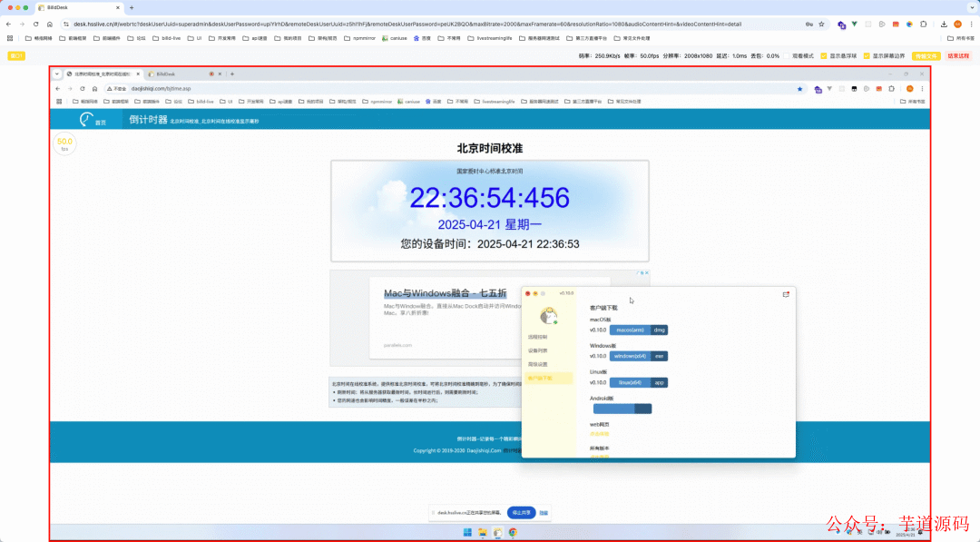Open 远程控制 in BilldDesk sidebar
This screenshot has width=980, height=542.
tap(537, 337)
